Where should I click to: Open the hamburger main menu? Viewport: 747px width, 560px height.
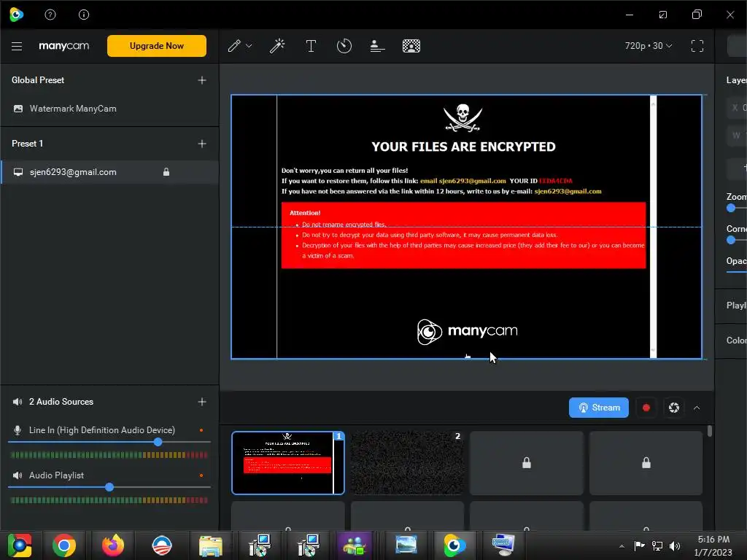(17, 46)
